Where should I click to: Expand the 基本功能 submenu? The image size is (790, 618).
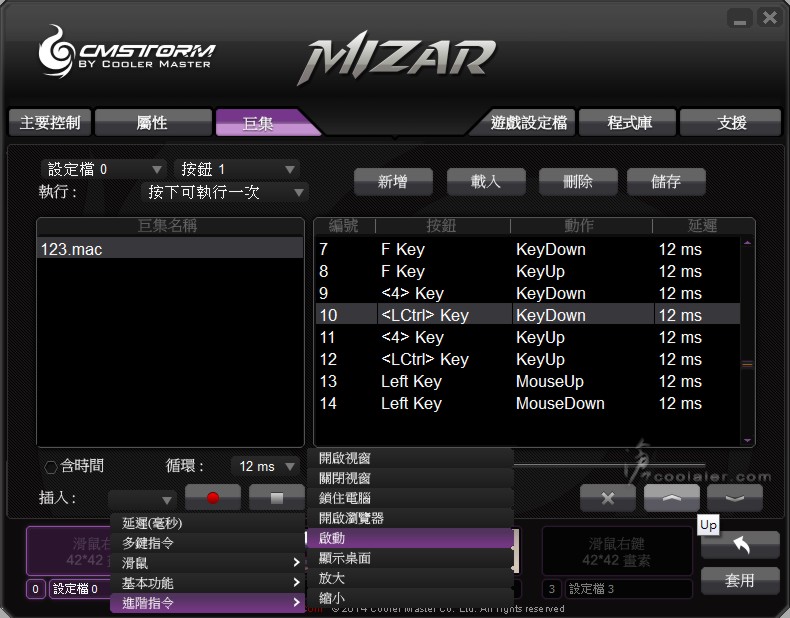(208, 583)
